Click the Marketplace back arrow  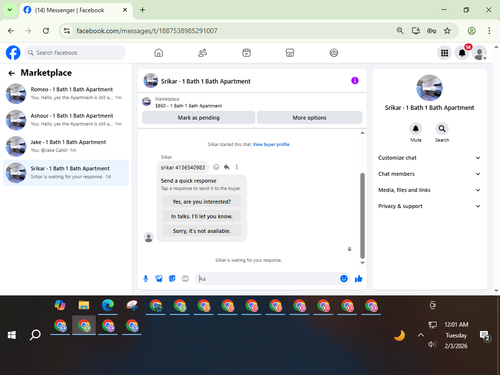pyautogui.click(x=12, y=73)
